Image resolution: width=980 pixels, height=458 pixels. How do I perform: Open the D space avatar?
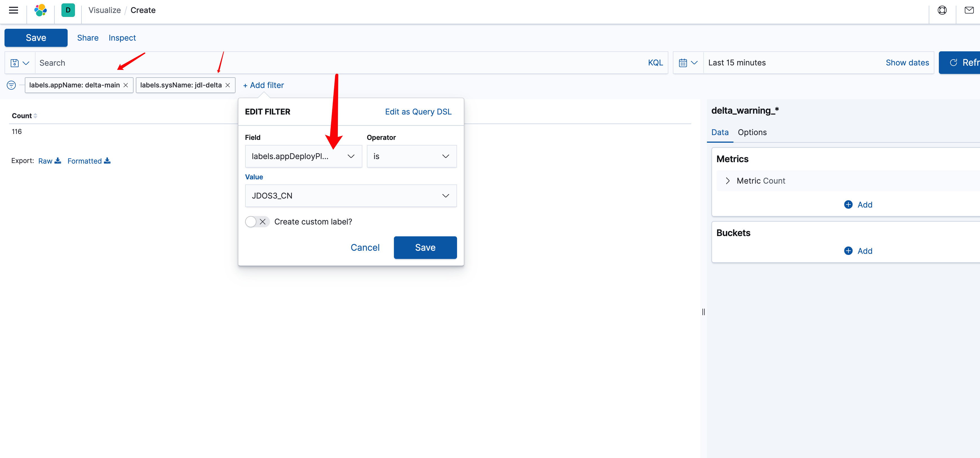(68, 10)
